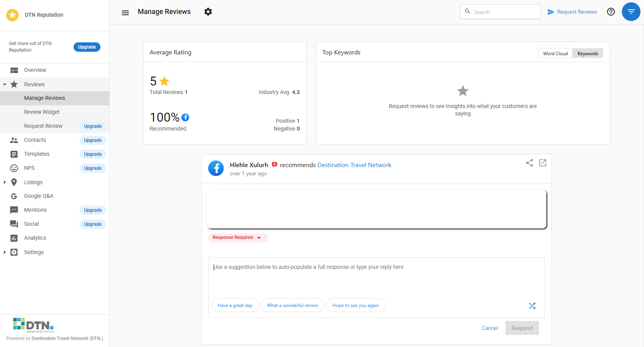This screenshot has width=644, height=347.
Task: Switch to Keywords view
Action: (588, 54)
